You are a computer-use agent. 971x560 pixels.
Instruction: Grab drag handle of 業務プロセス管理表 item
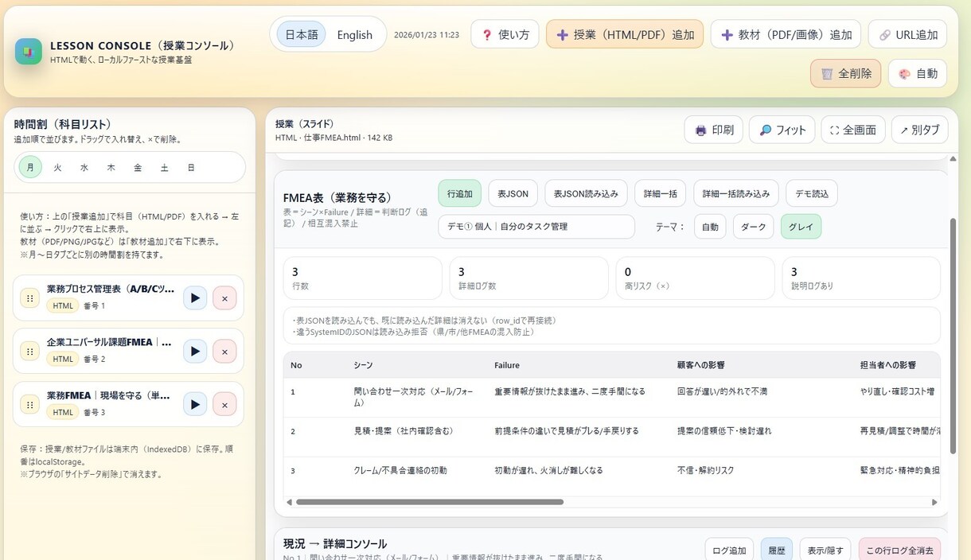coord(29,298)
